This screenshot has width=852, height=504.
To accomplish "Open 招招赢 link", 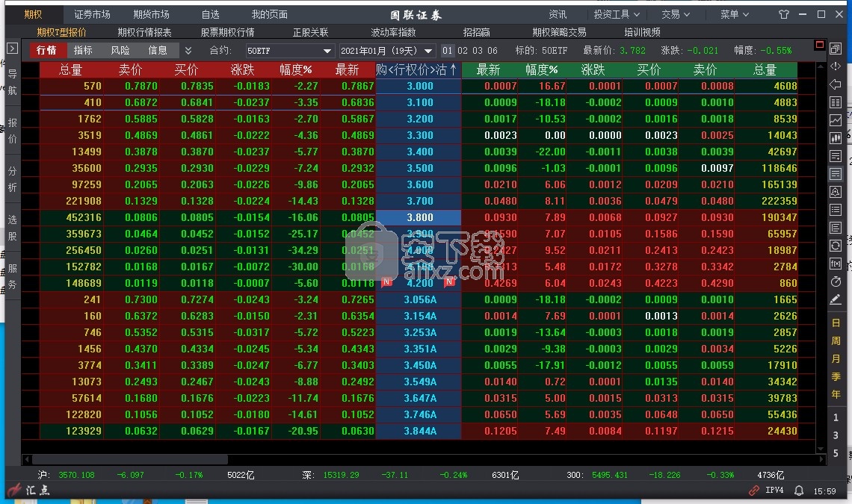I will click(477, 32).
